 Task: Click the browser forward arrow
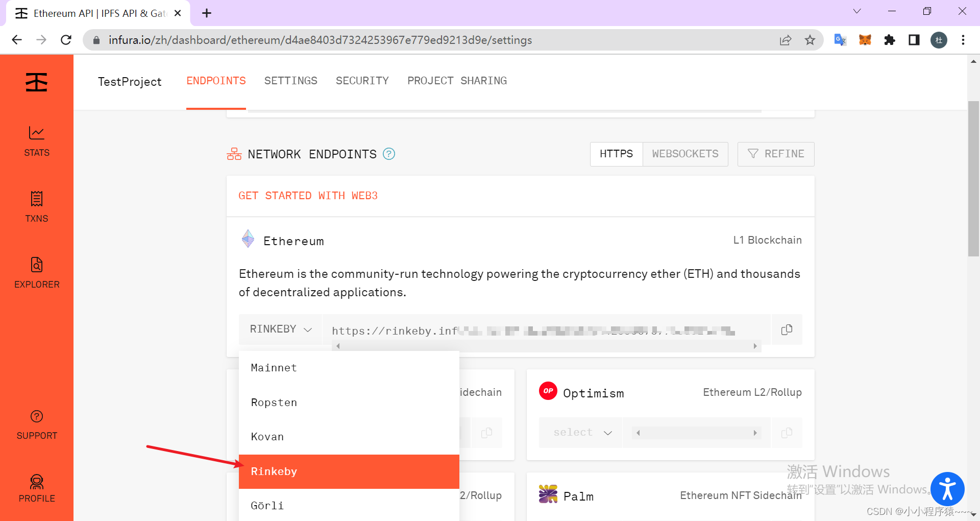tap(41, 40)
